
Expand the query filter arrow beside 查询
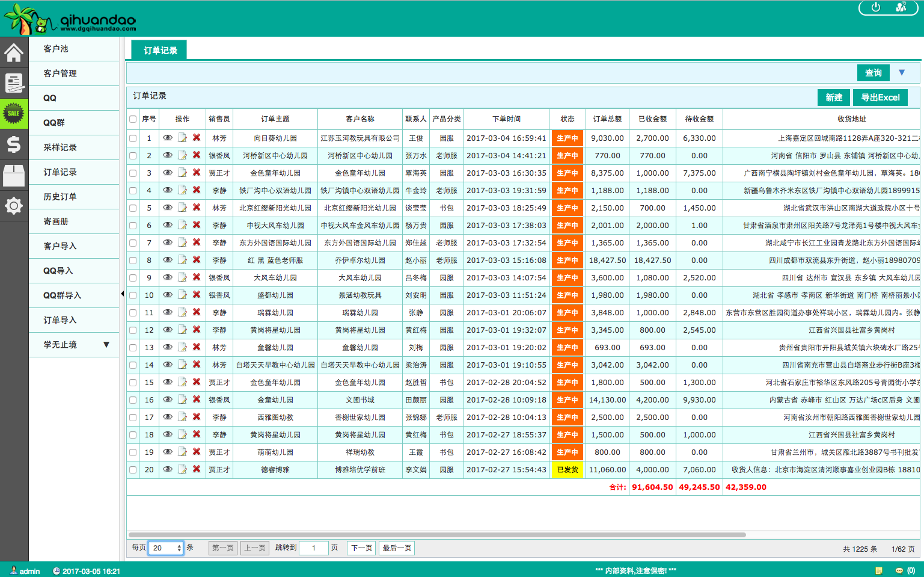coord(902,73)
